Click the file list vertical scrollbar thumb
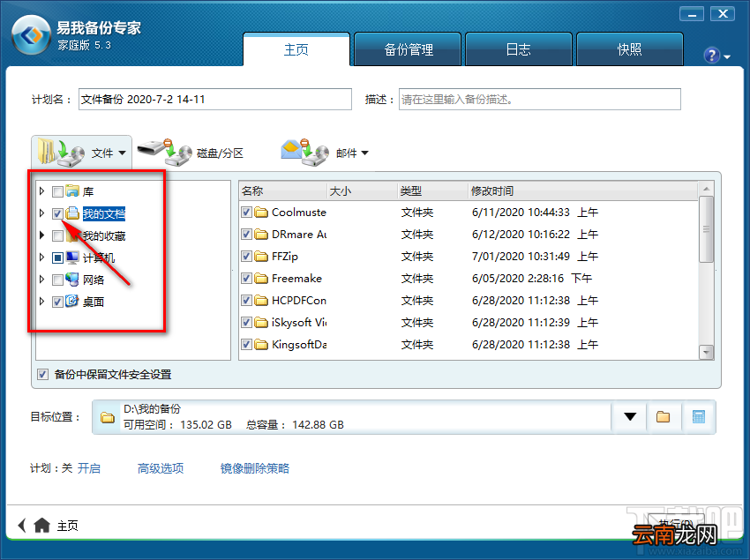Image resolution: width=750 pixels, height=560 pixels. coord(706,229)
